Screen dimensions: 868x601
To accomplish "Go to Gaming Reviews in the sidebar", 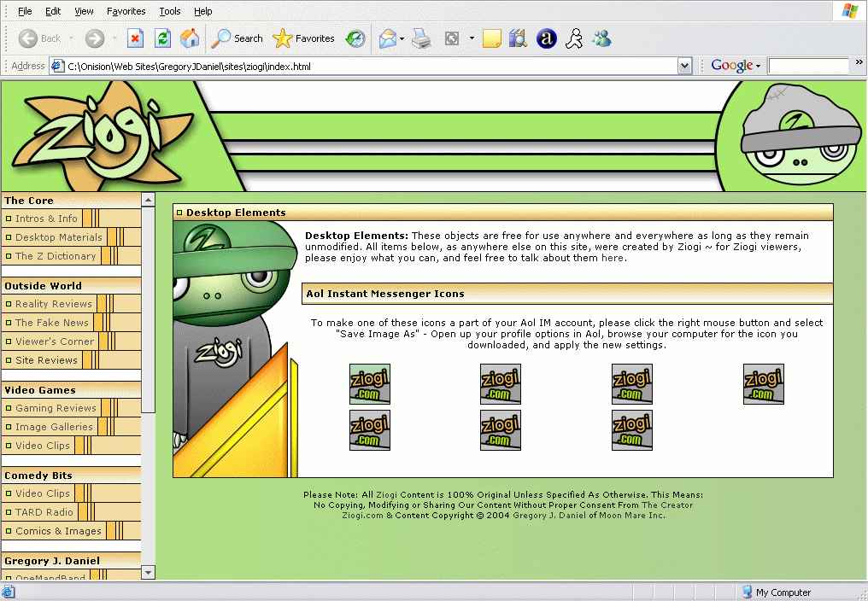I will coord(56,408).
